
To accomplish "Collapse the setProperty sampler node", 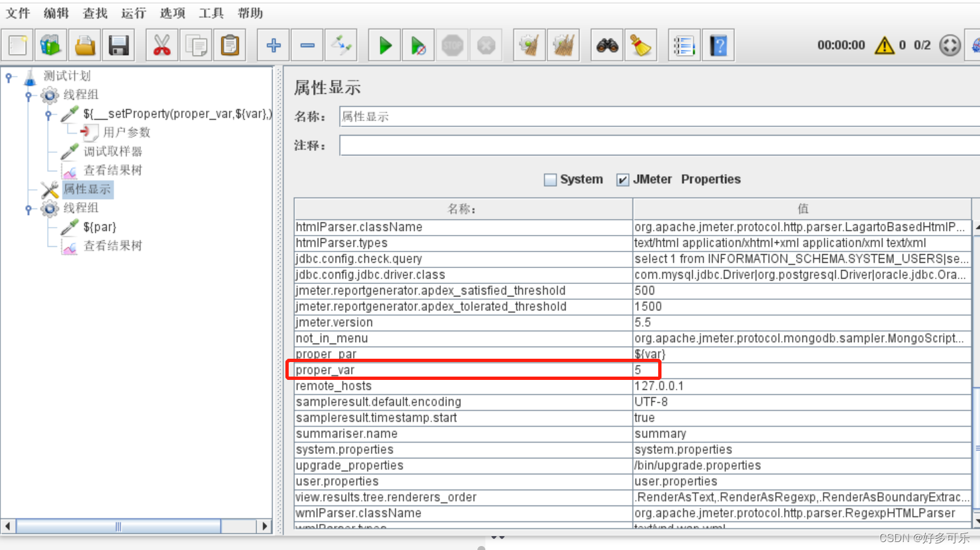I will tap(48, 115).
